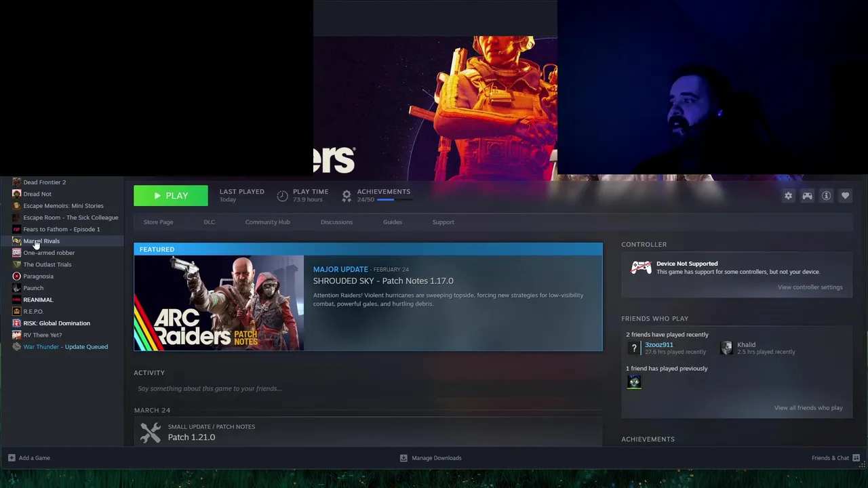This screenshot has height=488, width=868.
Task: Click the Device Not Supported heading
Action: tap(687, 264)
